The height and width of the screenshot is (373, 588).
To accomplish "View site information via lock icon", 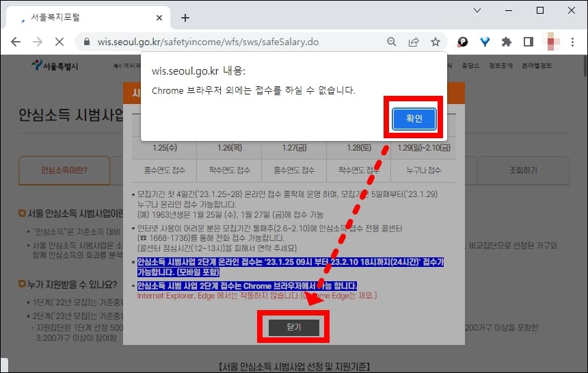I will point(87,42).
